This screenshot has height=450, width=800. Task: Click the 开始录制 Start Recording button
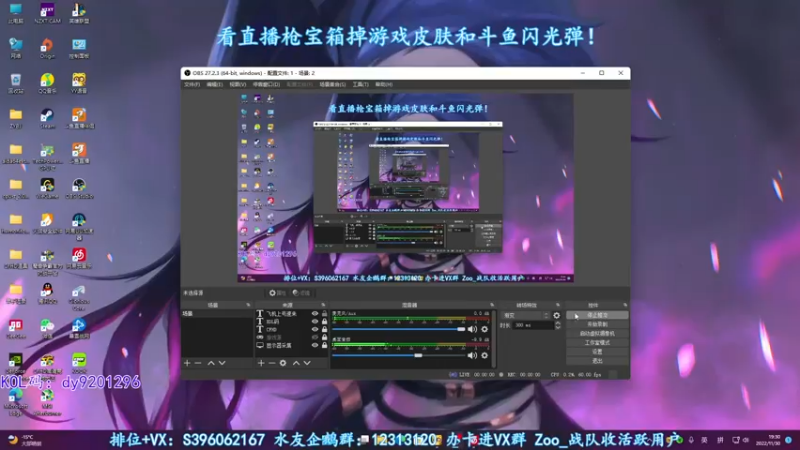597,324
